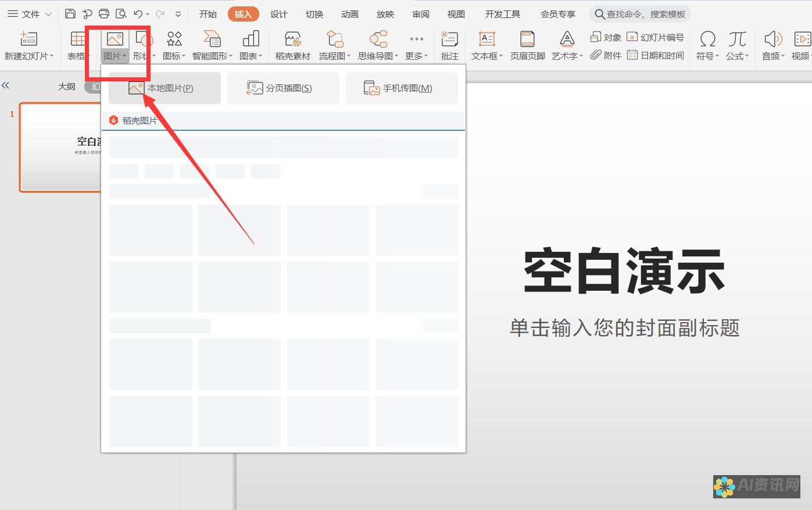
Task: Click the 新建幻灯片 icon
Action: [x=28, y=39]
